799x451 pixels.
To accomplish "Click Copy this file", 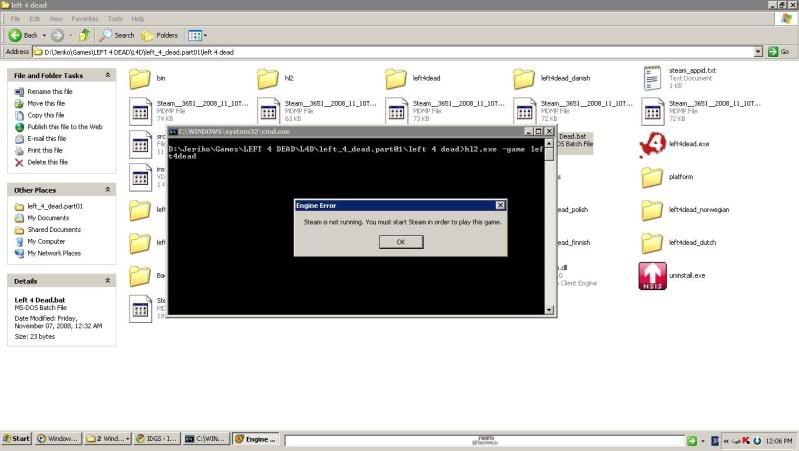I will 46,115.
